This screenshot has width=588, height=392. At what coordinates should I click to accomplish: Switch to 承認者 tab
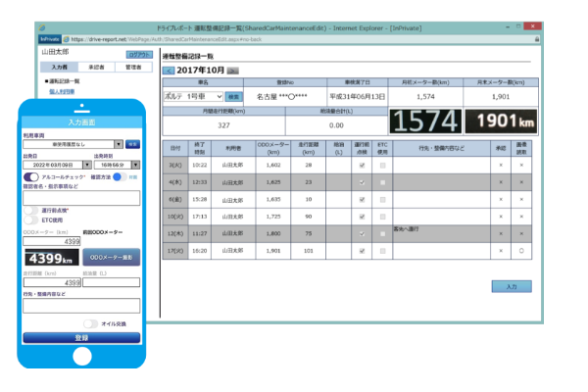96,67
